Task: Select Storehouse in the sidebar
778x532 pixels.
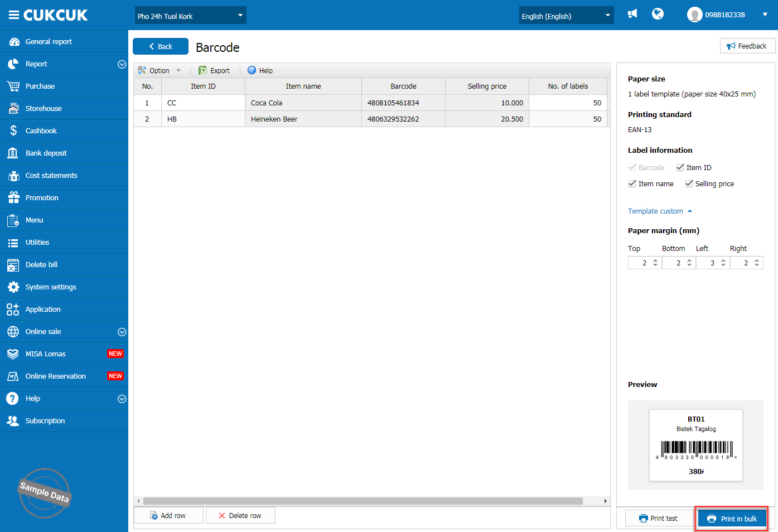Action: (x=44, y=108)
